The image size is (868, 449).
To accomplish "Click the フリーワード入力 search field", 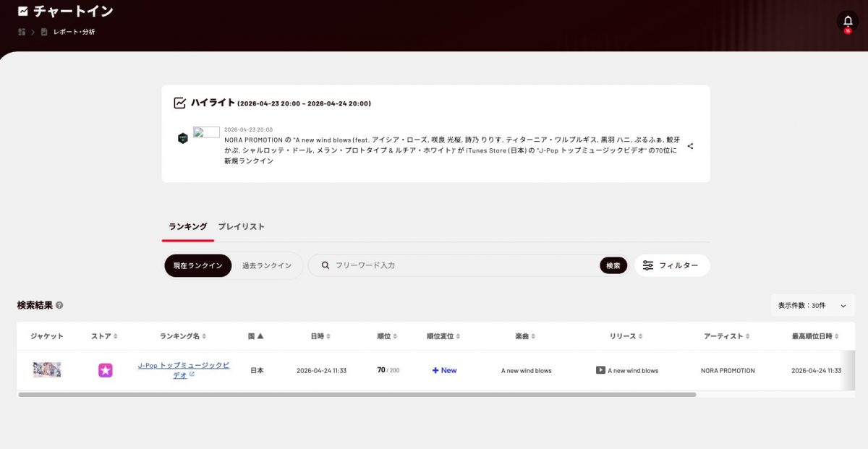I will pos(463,265).
